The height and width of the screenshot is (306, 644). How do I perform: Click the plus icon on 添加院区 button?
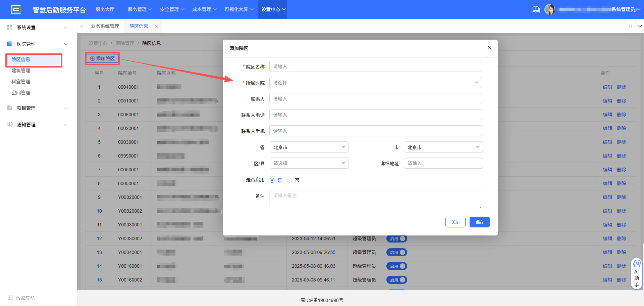92,58
